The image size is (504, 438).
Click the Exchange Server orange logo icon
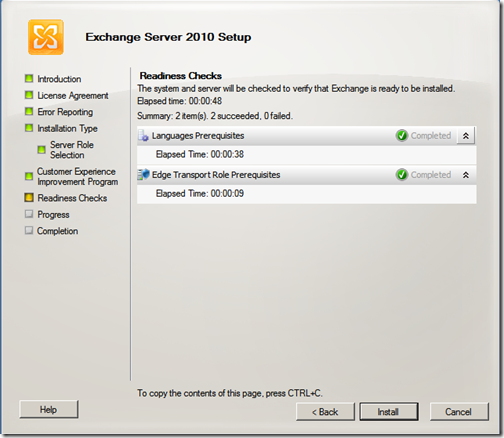point(46,37)
